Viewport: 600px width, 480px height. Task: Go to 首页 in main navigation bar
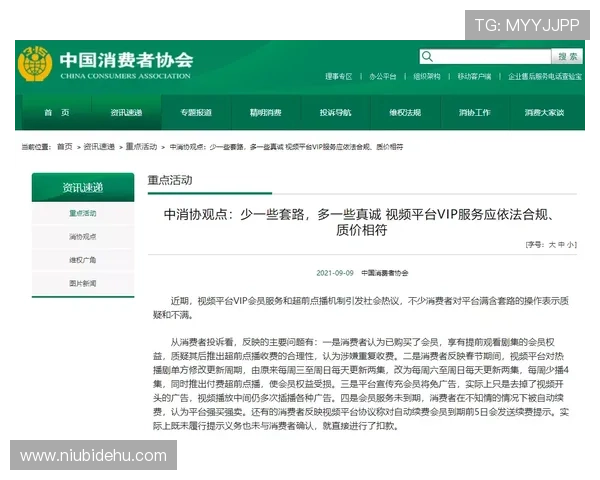click(x=57, y=113)
